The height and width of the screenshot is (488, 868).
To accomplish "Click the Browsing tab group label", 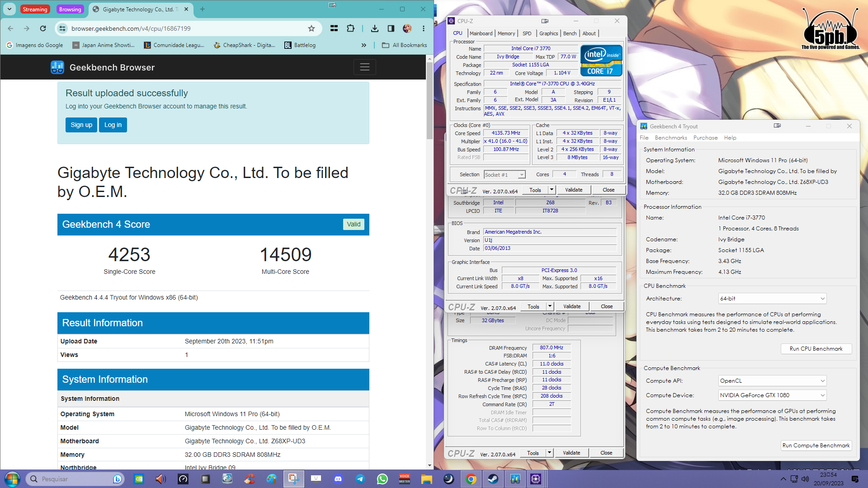I will tap(70, 9).
